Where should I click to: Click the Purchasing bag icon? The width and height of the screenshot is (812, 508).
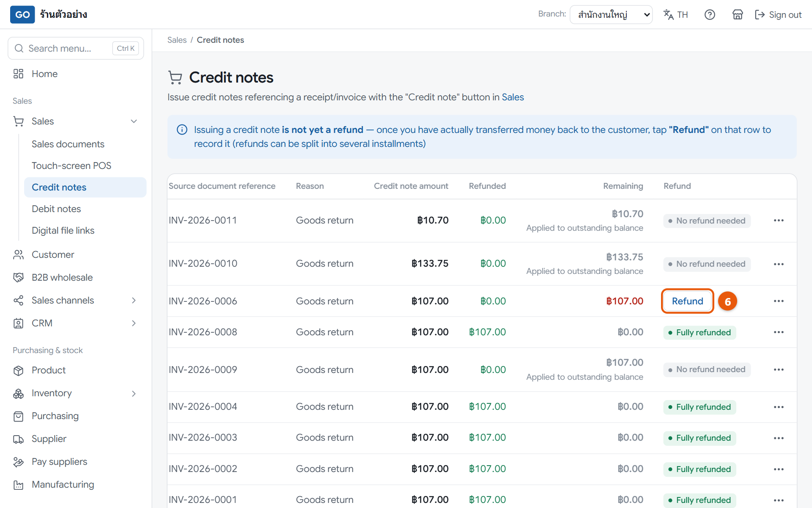18,416
